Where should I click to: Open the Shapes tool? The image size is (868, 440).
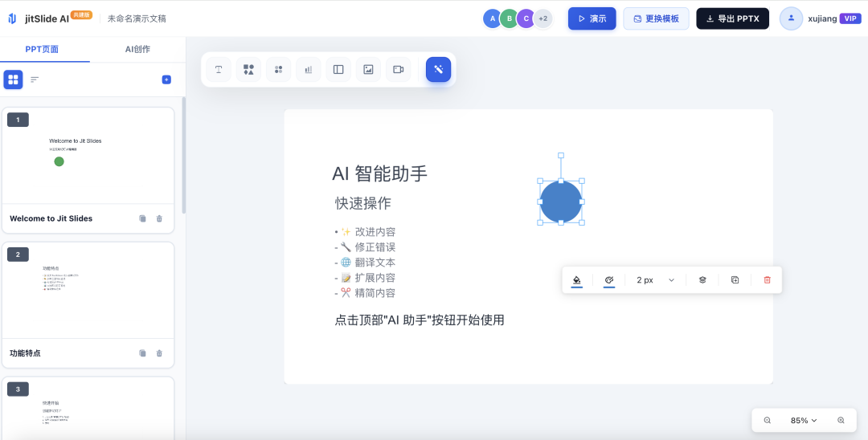(248, 70)
